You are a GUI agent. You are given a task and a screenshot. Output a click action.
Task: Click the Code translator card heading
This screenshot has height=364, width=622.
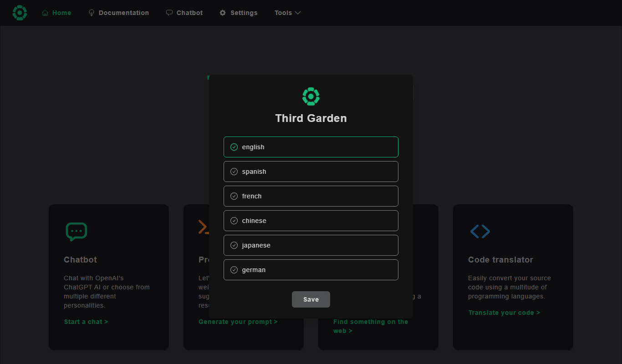500,260
